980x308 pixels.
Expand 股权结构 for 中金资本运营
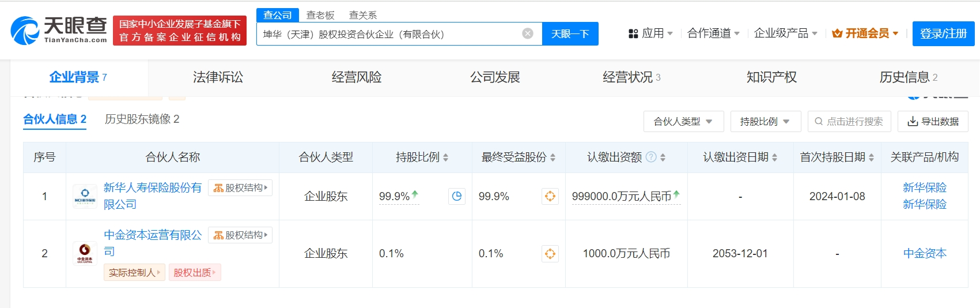(240, 235)
